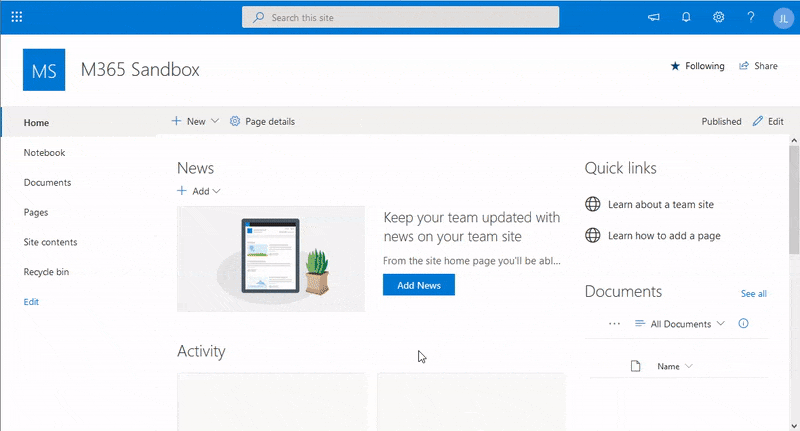Open Notebook in left navigation
The width and height of the screenshot is (800, 431).
point(44,153)
